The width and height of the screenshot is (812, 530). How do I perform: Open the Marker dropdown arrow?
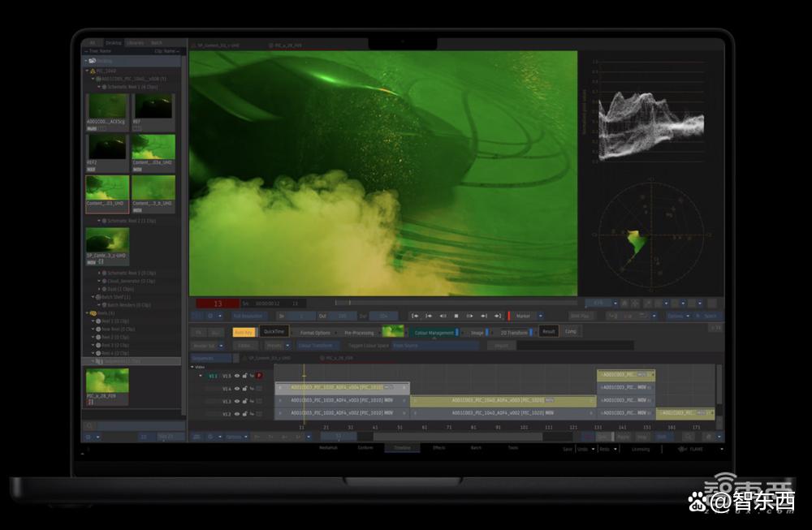coord(541,316)
